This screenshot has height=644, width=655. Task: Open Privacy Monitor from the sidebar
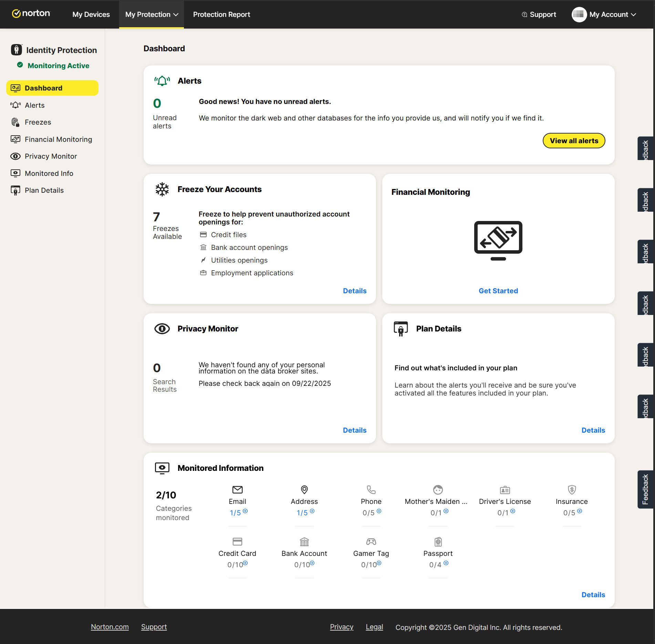pos(51,156)
